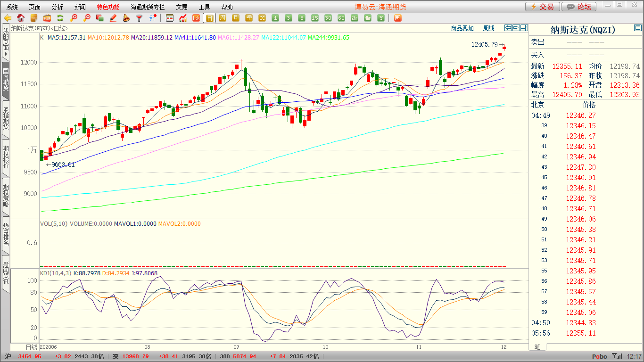Select the monthly 月 period button
This screenshot has width=644, height=362.
(236, 18)
